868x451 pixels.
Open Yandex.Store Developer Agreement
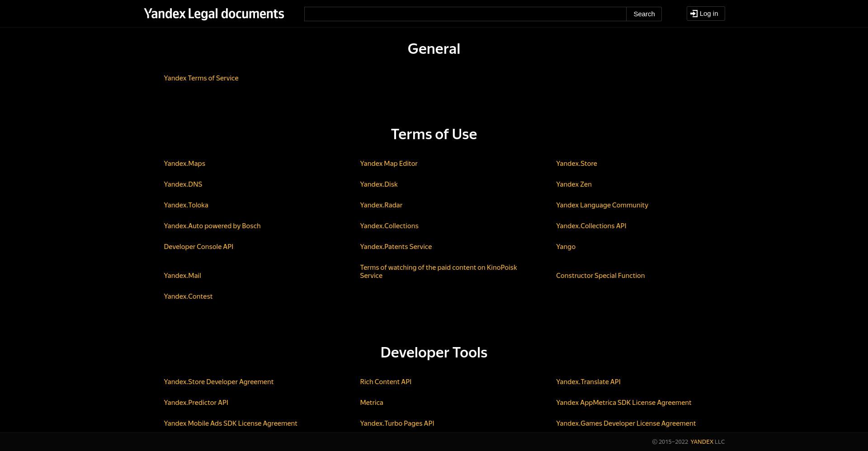pos(219,382)
